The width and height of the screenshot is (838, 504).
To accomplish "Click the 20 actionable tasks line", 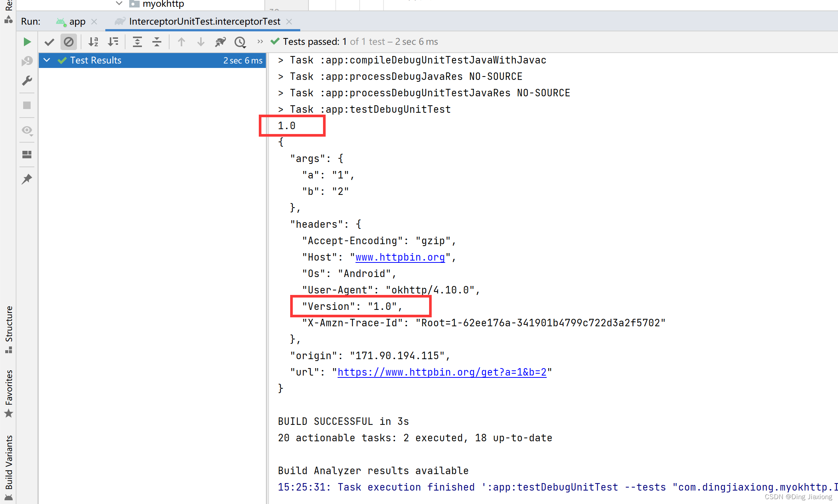I will coord(415,438).
